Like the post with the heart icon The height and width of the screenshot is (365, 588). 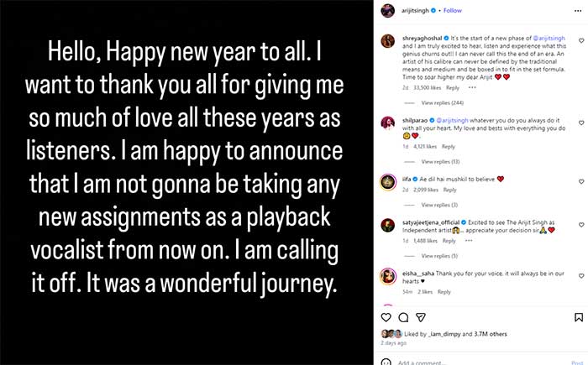click(386, 317)
